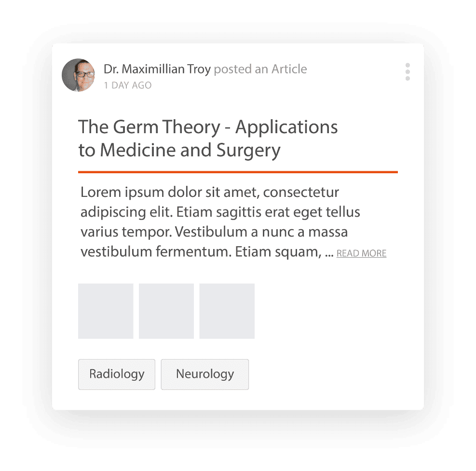Open the second gray image thumbnail
Screen dimensions: 476x471
click(x=166, y=311)
